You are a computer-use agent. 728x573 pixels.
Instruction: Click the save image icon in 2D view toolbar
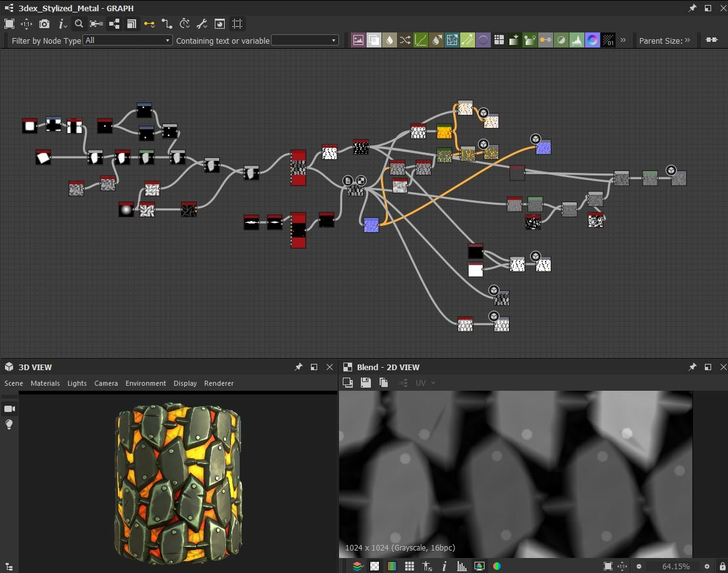[x=365, y=383]
